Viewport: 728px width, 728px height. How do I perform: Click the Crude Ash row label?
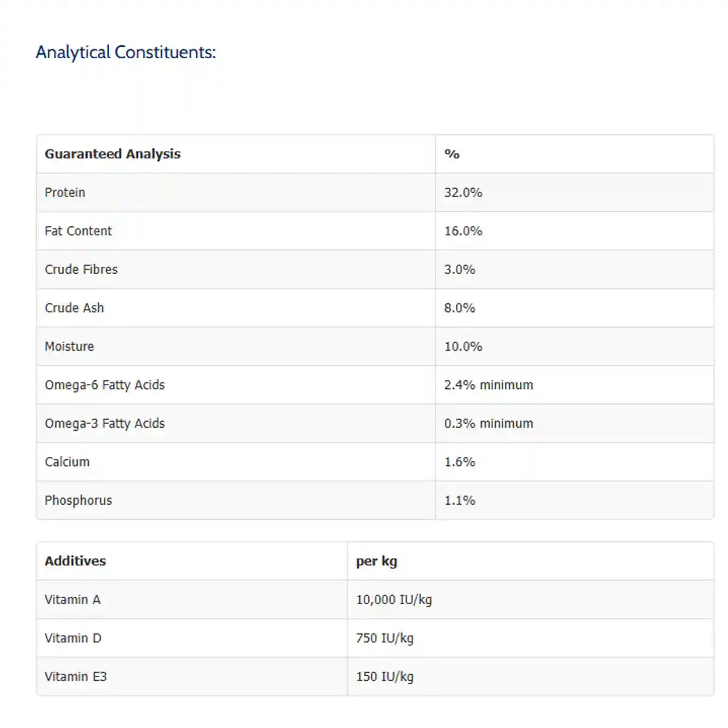point(74,308)
